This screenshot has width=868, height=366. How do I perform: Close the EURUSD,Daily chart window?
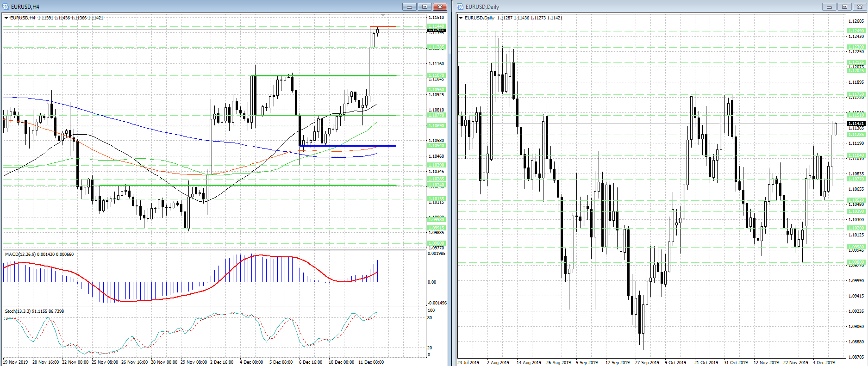(860, 6)
